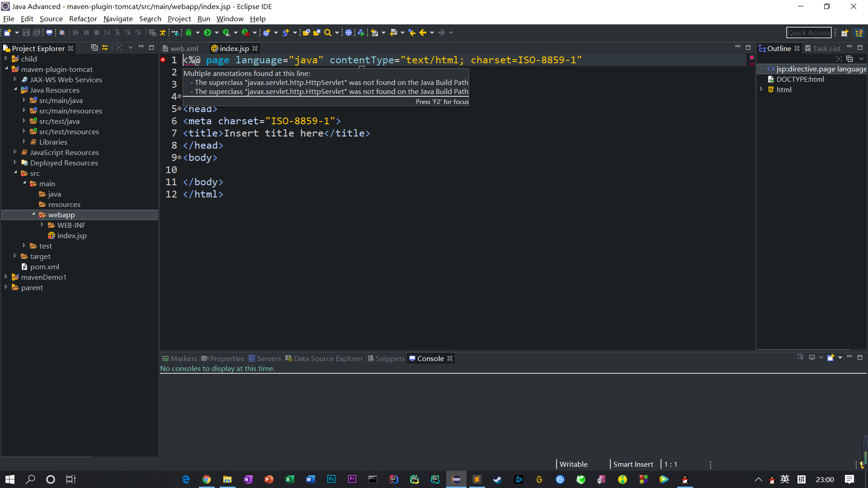Image resolution: width=868 pixels, height=488 pixels.
Task: Click Collapse All in Project Explorer
Action: [x=94, y=47]
